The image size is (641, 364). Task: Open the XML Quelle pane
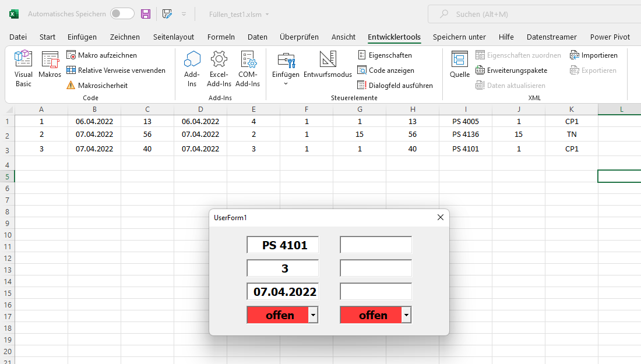460,65
